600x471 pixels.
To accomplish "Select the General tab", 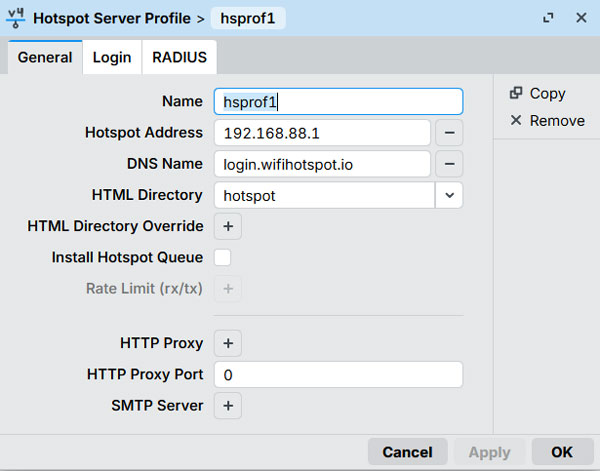I will click(45, 57).
